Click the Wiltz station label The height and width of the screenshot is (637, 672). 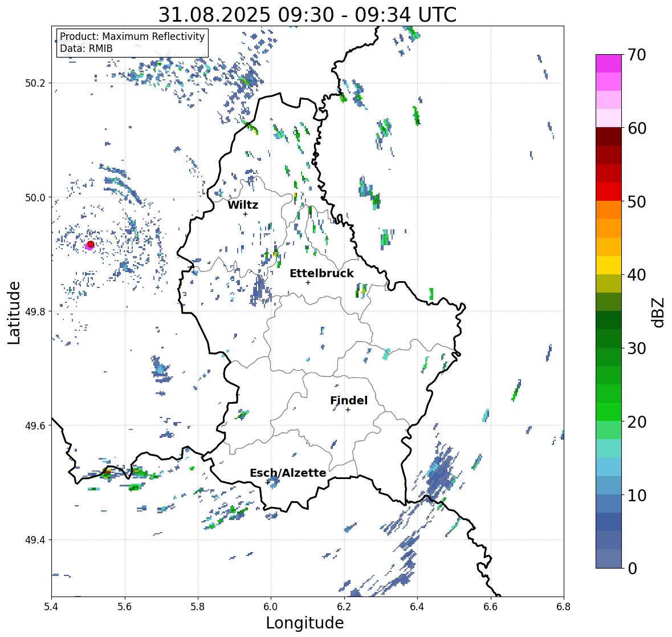coord(243,205)
